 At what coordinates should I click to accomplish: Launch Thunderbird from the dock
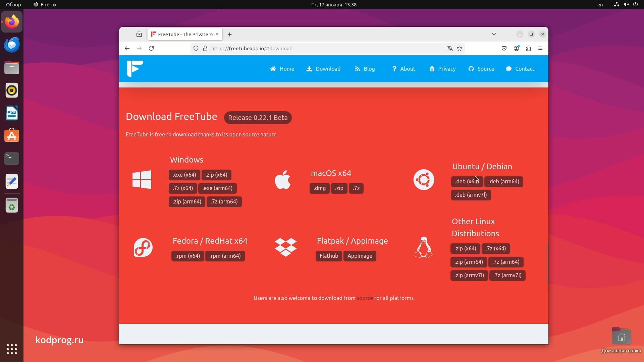point(12,45)
